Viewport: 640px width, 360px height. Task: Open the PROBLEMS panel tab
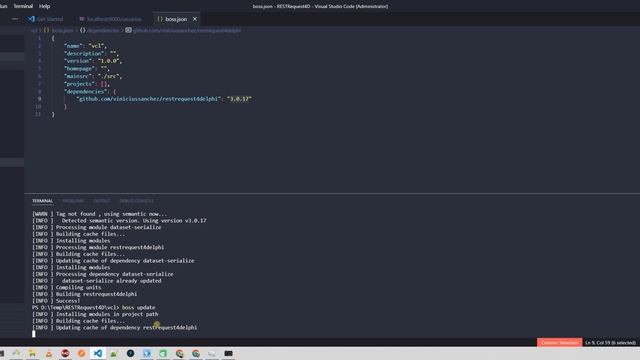click(73, 201)
